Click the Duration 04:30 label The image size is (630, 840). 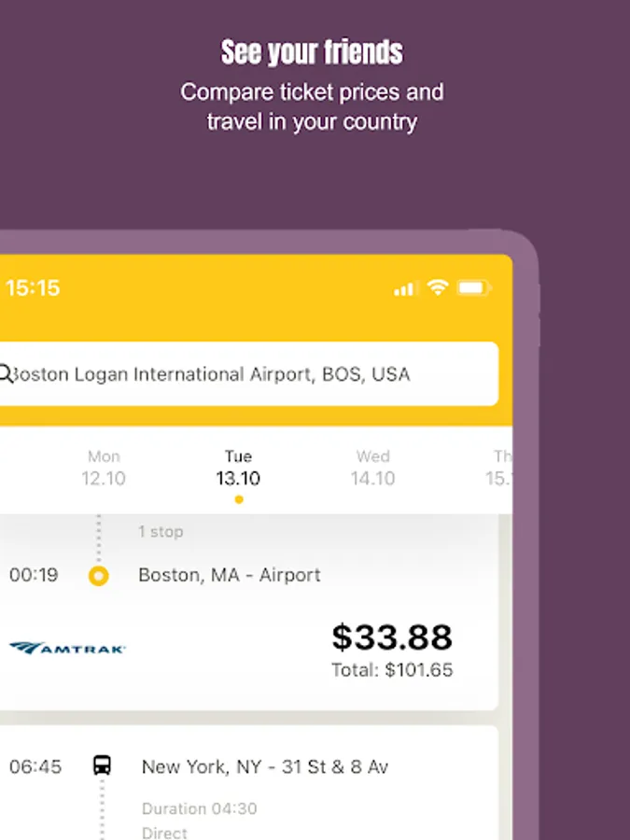click(x=200, y=808)
